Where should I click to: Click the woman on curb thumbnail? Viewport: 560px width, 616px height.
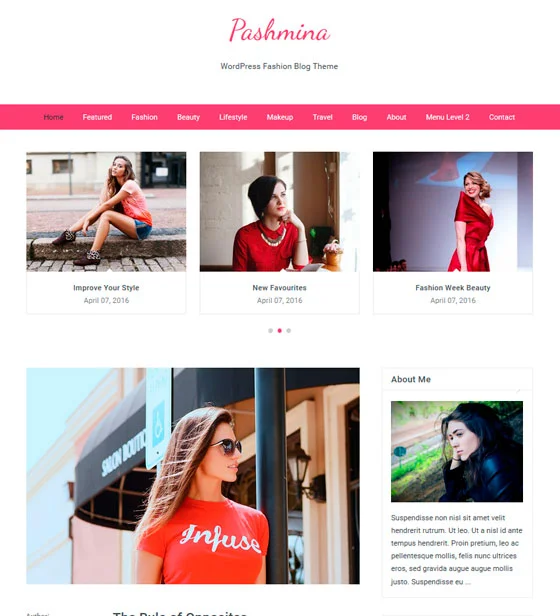coord(106,212)
